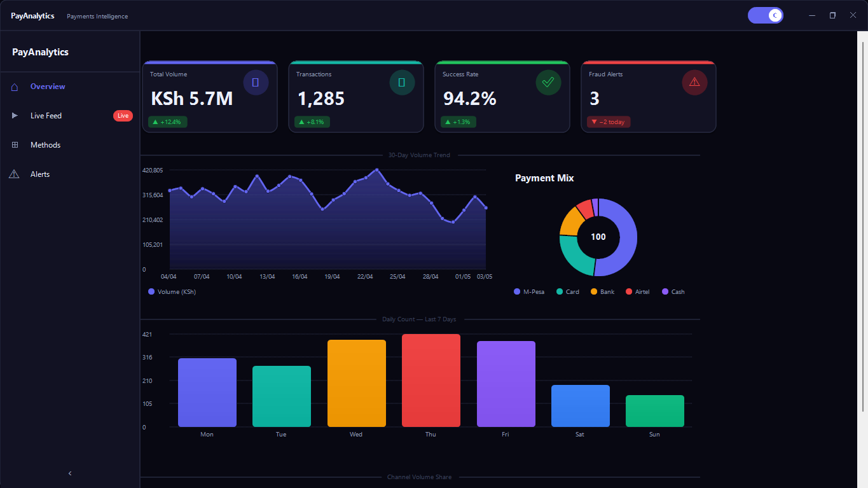Minimize the application window
This screenshot has width=868, height=488.
coord(812,15)
